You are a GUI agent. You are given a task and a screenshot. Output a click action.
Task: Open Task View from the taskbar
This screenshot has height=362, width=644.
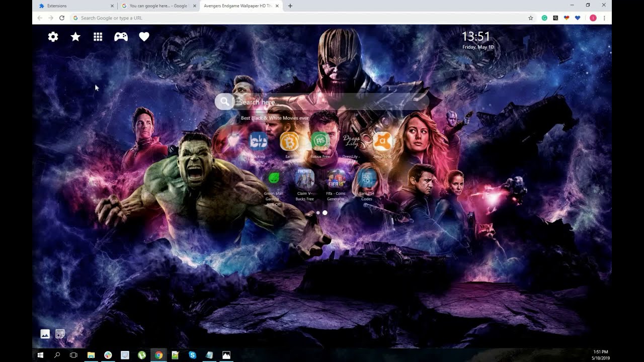(x=73, y=355)
